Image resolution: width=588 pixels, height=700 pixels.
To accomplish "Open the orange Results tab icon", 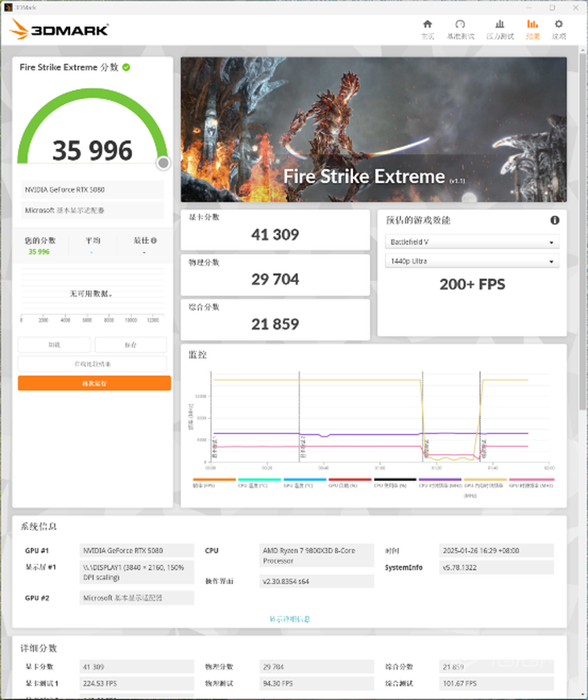I will (532, 24).
